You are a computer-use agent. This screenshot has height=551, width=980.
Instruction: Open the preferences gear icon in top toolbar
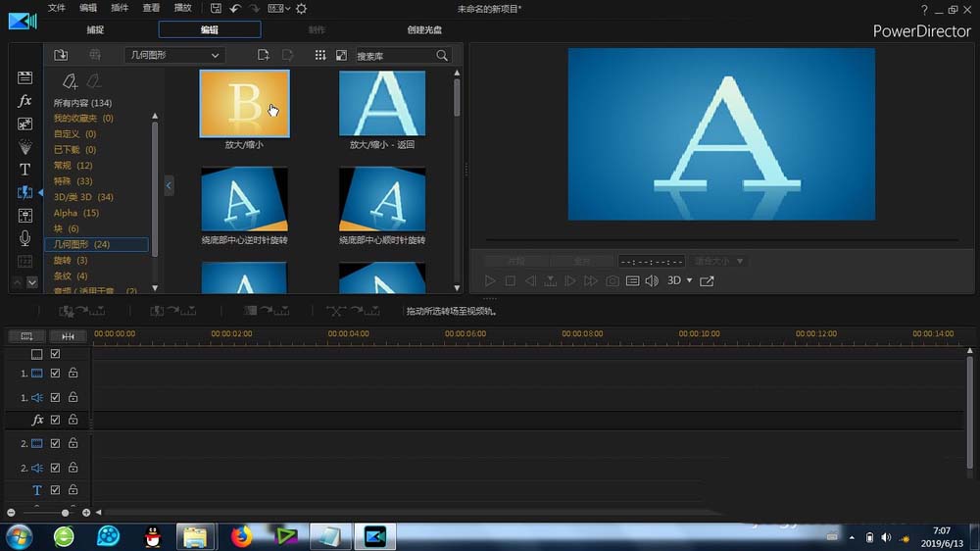[x=301, y=8]
